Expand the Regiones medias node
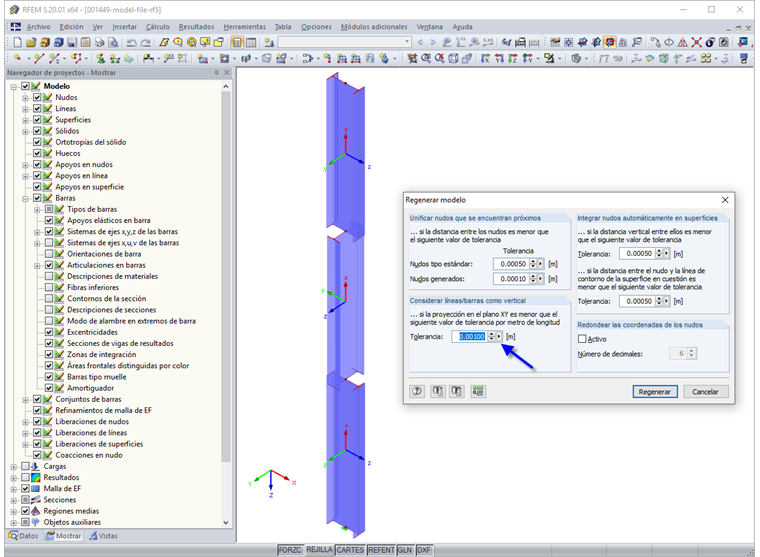Screen dimensions: 760x557 pyautogui.click(x=14, y=511)
